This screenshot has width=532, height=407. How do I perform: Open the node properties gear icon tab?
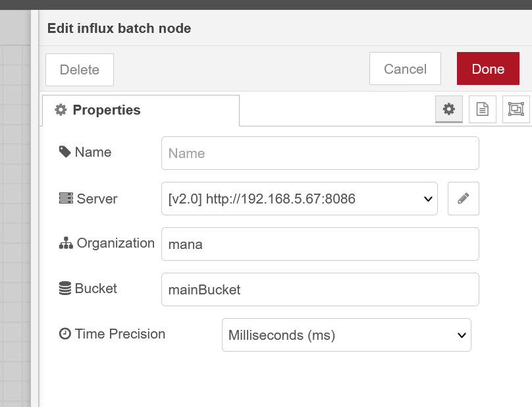pyautogui.click(x=448, y=109)
